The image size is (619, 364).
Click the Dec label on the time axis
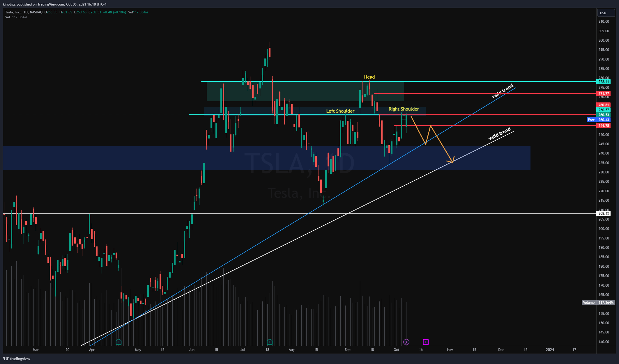(501, 350)
